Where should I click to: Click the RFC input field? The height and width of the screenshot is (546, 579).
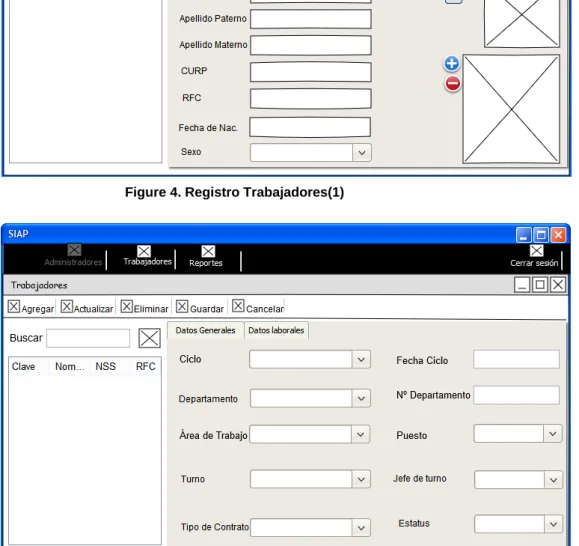[311, 99]
